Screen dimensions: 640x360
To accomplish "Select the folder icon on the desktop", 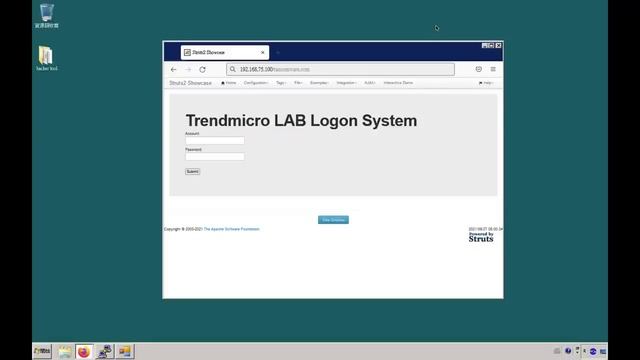I will tap(47, 58).
